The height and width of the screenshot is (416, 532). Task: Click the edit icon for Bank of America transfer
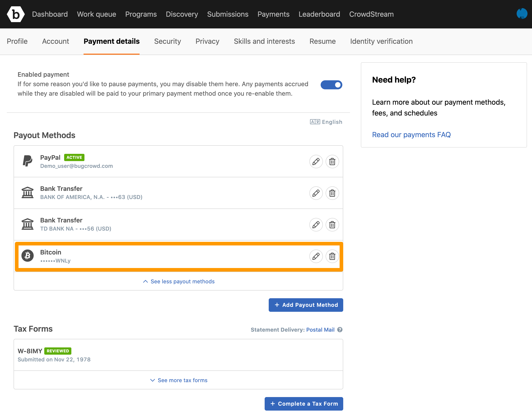(x=316, y=193)
